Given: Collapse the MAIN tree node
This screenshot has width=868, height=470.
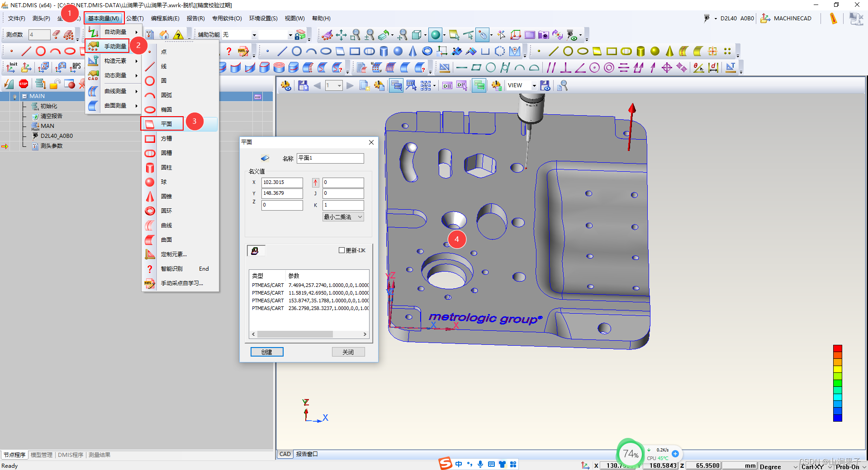Looking at the screenshot, I should (x=24, y=96).
